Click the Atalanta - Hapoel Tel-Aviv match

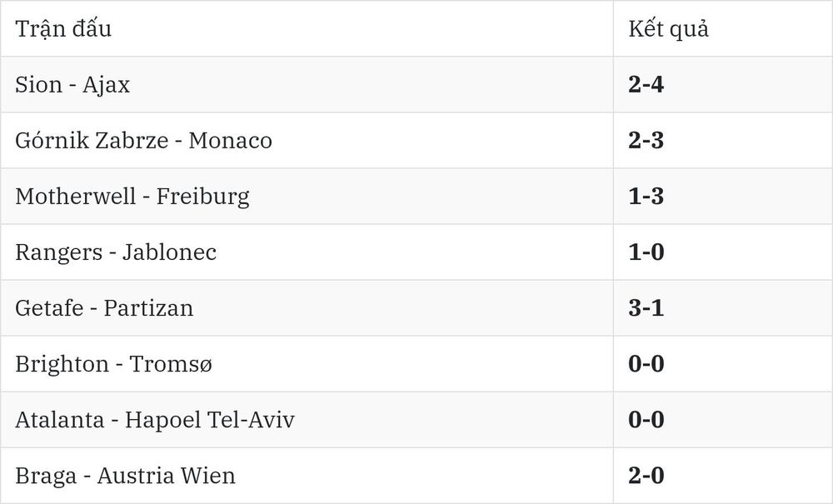pos(307,420)
